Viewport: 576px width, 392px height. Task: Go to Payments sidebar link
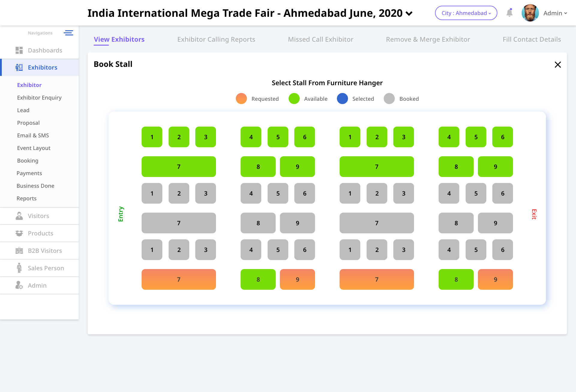click(x=29, y=173)
